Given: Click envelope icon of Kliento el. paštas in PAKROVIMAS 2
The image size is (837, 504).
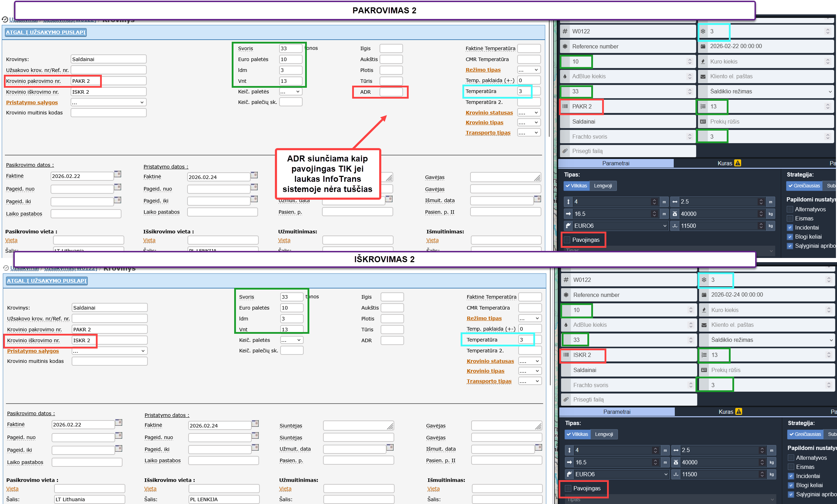Looking at the screenshot, I should pyautogui.click(x=703, y=77).
